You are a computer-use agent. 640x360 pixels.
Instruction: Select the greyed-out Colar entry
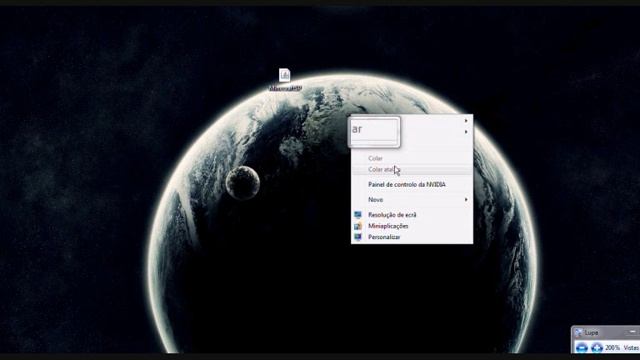coord(412,158)
